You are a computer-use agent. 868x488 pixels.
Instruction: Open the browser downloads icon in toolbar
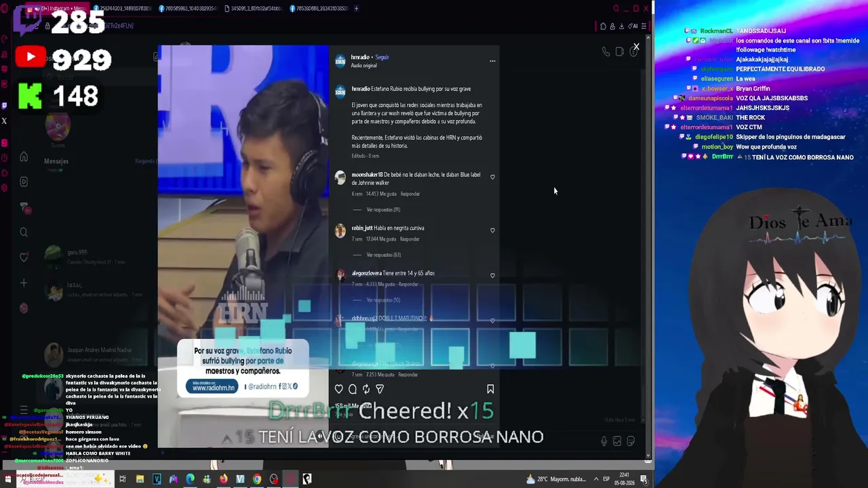tap(622, 26)
